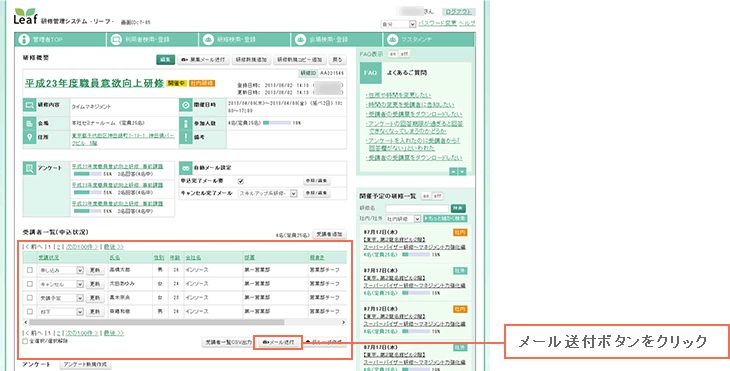Sort the table by 氏名 column
Viewport: 730px width, 371px height.
[115, 257]
